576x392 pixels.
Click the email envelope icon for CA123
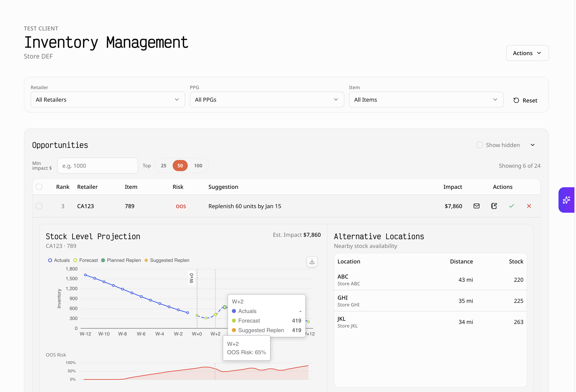[476, 206]
